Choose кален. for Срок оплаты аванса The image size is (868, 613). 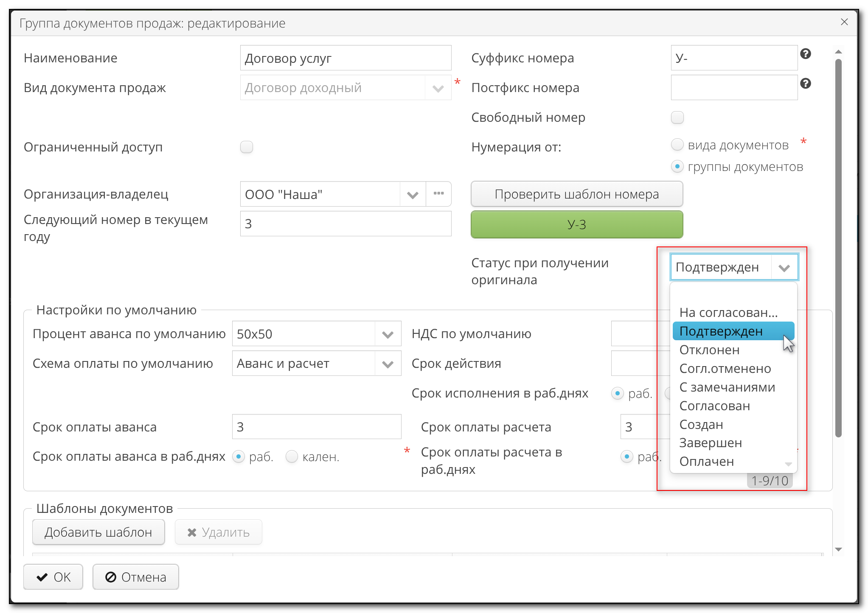(292, 456)
